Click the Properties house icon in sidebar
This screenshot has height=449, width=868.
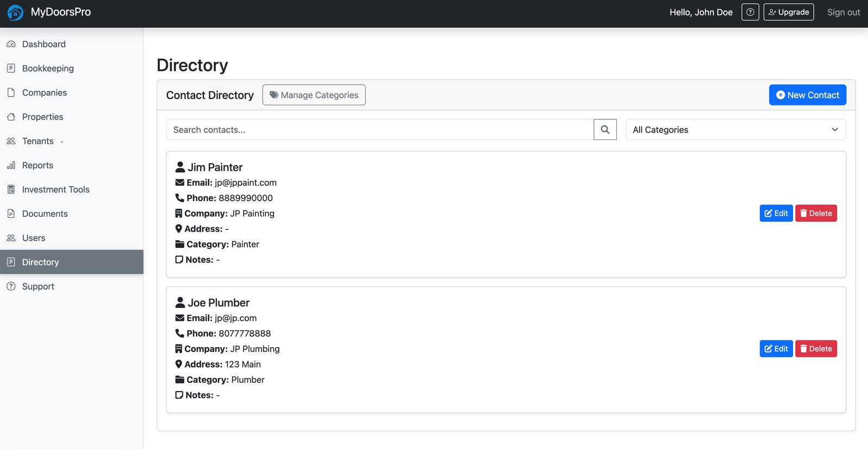pyautogui.click(x=11, y=117)
